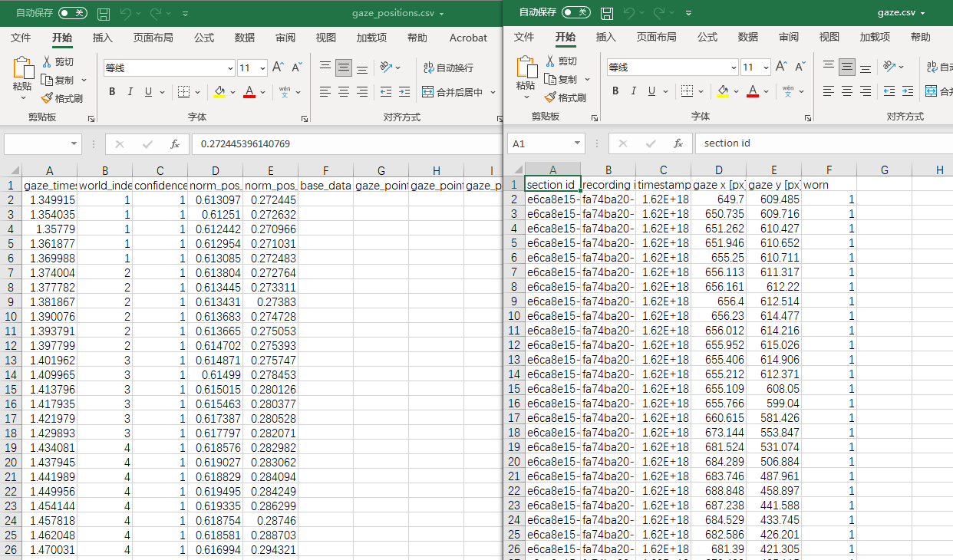Open font name dropdown in gaze.csv window
Screen dimensions: 953x560
[733, 67]
